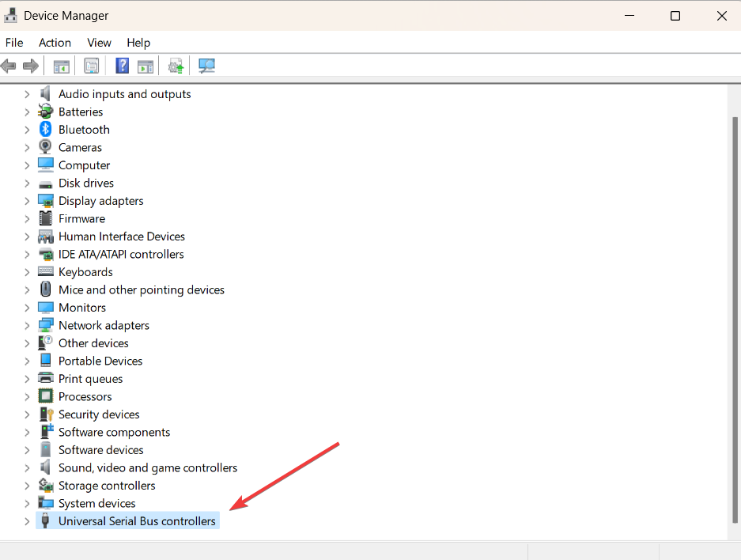Expand the Cameras category chevron
Screen dimensions: 741x560
(27, 148)
